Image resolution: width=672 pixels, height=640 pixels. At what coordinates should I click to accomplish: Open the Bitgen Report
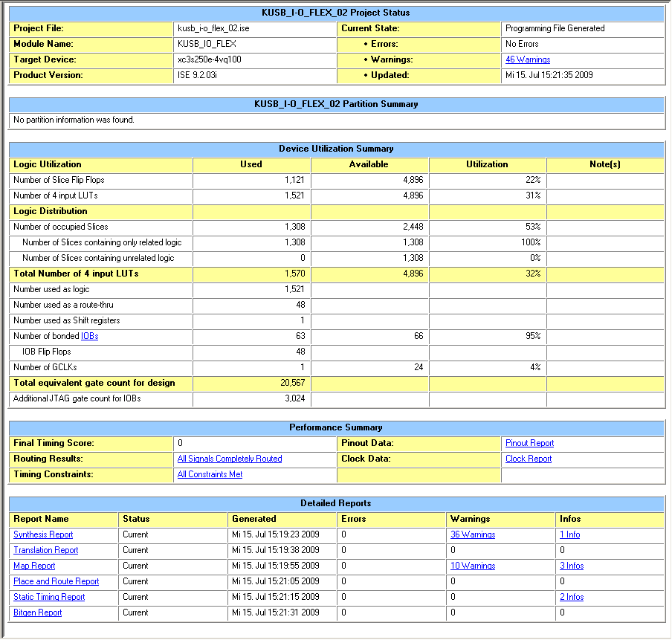(38, 612)
